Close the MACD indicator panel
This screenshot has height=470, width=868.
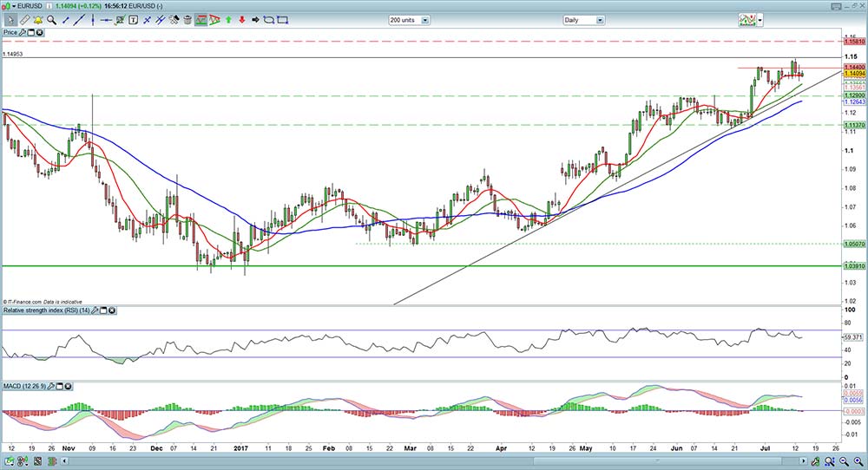click(x=68, y=386)
